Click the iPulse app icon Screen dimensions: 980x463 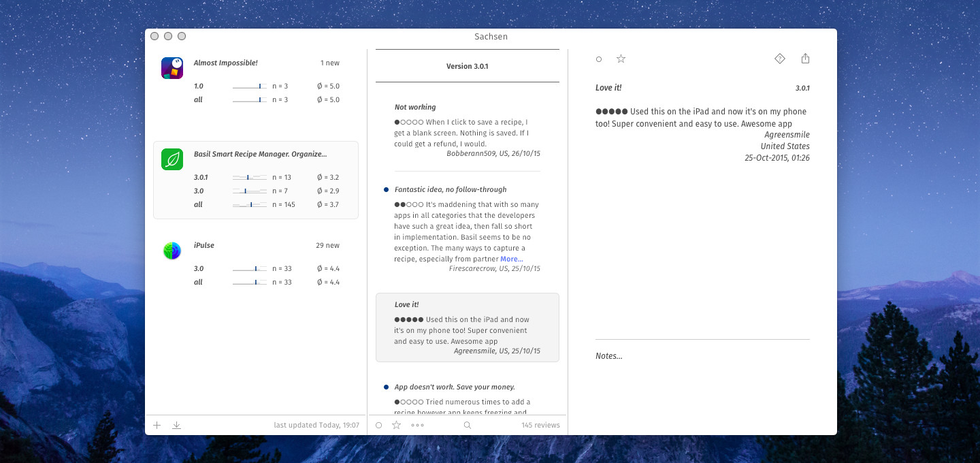[172, 251]
